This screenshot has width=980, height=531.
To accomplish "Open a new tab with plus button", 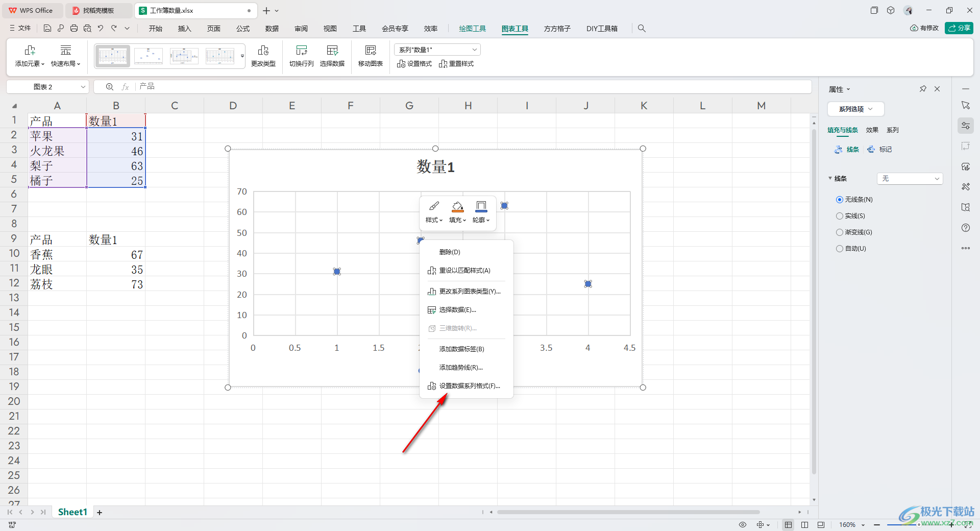I will tap(266, 11).
